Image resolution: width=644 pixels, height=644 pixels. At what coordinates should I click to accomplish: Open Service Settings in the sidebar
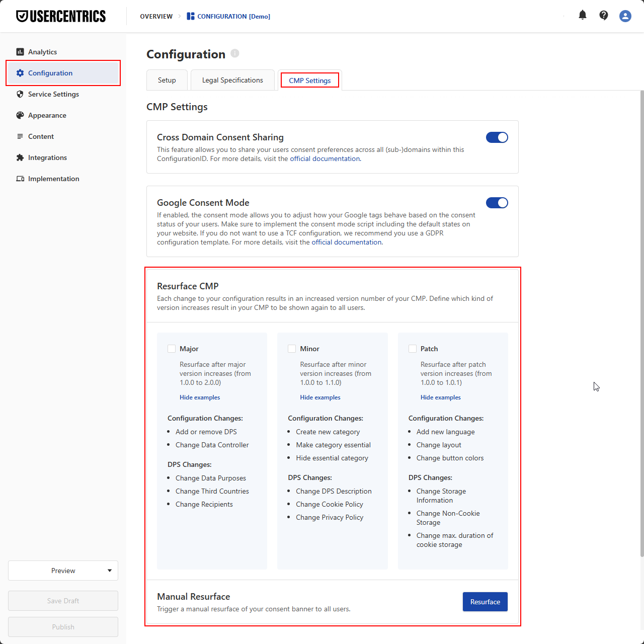(63, 94)
